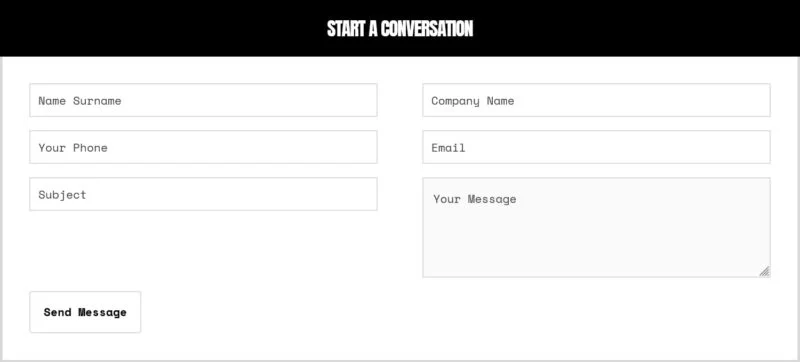
Task: Click the 'Send Message' button label text
Action: [85, 312]
